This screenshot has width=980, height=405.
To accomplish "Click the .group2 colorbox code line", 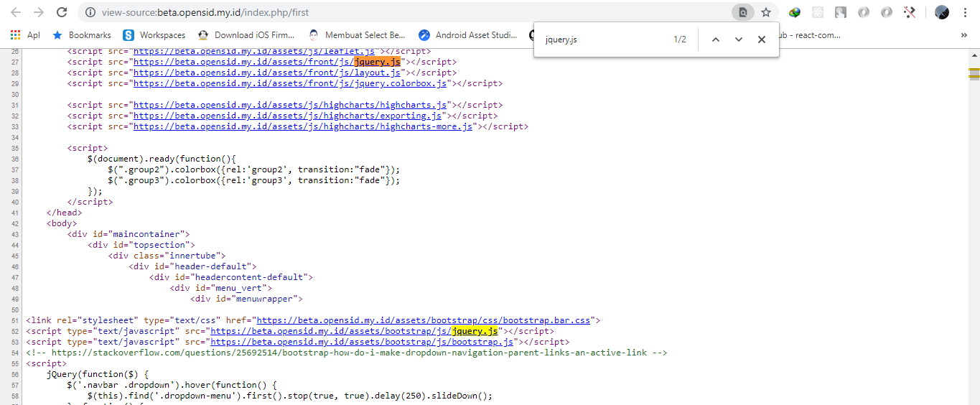I will 253,169.
